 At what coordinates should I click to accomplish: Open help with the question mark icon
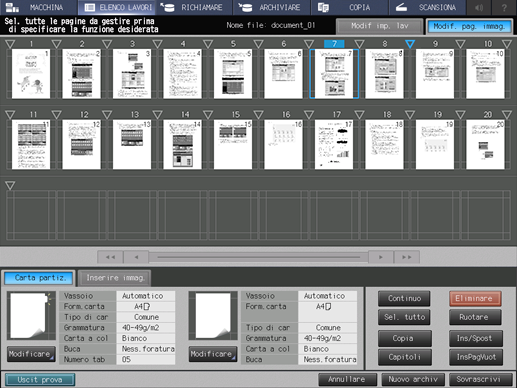point(504,7)
